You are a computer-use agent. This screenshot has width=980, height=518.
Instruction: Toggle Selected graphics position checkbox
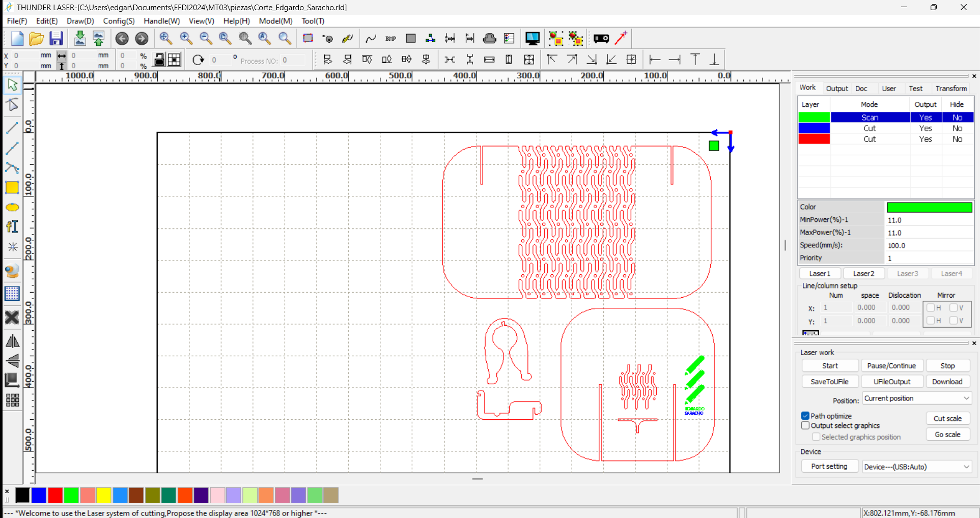(816, 437)
